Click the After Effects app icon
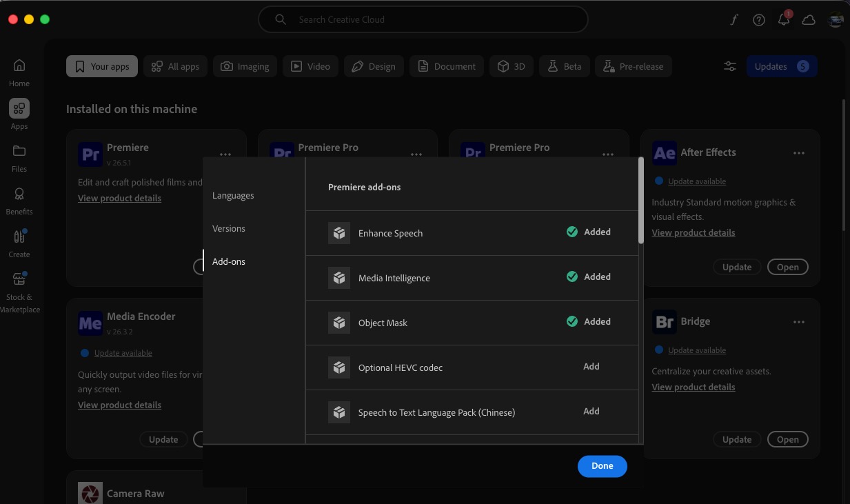The width and height of the screenshot is (850, 504). tap(665, 153)
